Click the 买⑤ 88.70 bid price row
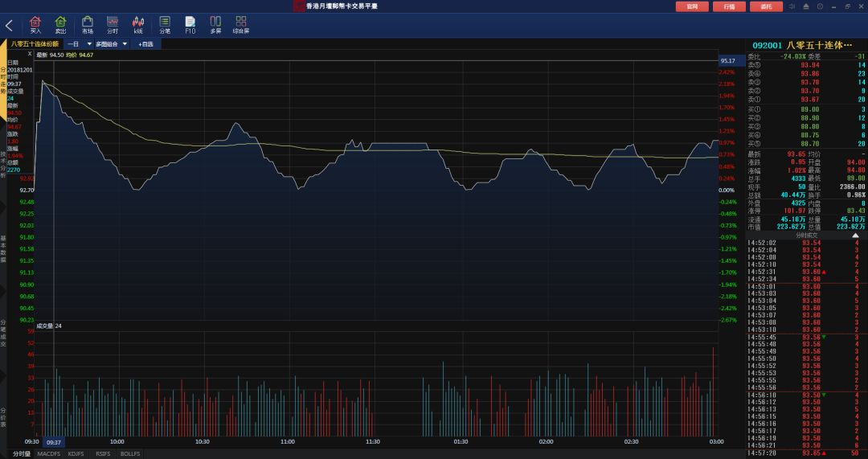Viewport: 868px width, 459px height. [x=806, y=144]
